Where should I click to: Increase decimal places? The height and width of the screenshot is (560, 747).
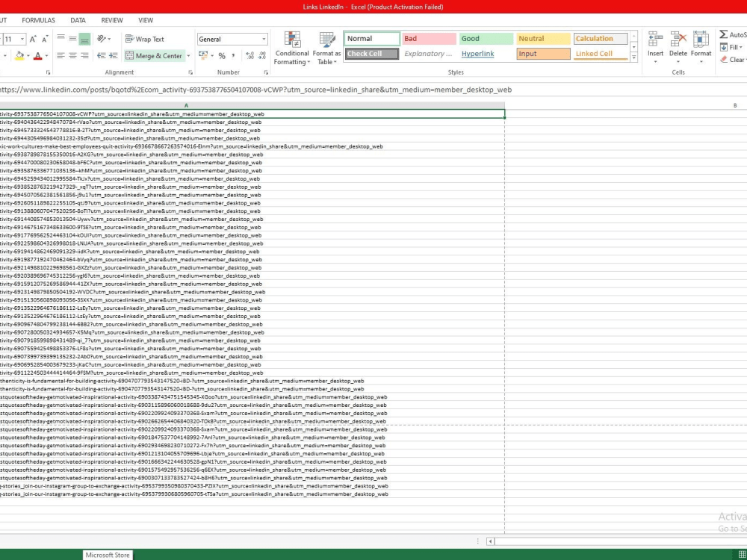(x=249, y=56)
